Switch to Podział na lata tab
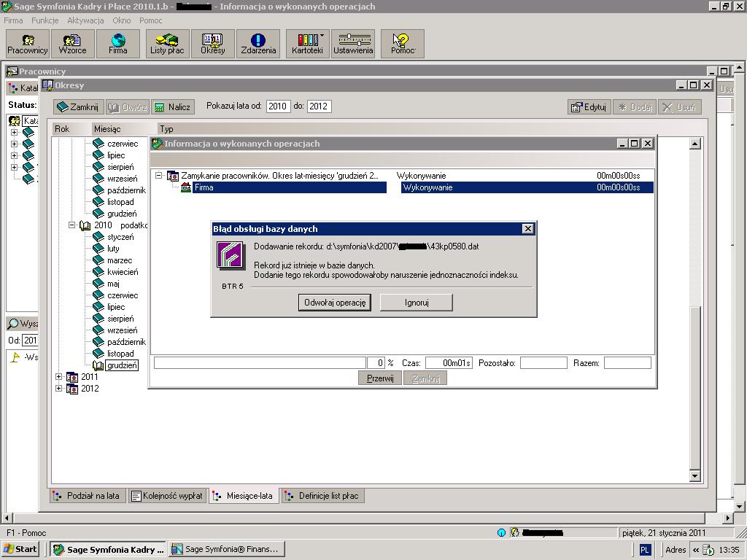This screenshot has height=560, width=747. pos(88,496)
